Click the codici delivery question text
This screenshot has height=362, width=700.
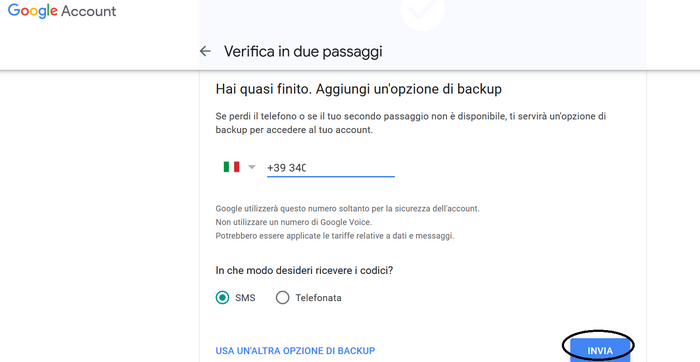[x=304, y=270]
